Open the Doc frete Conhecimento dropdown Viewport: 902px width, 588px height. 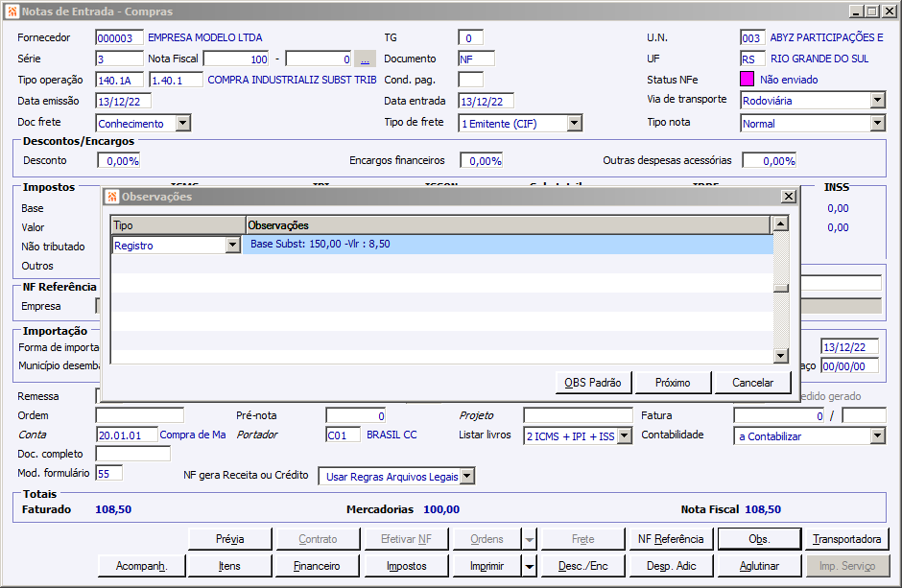click(x=182, y=123)
